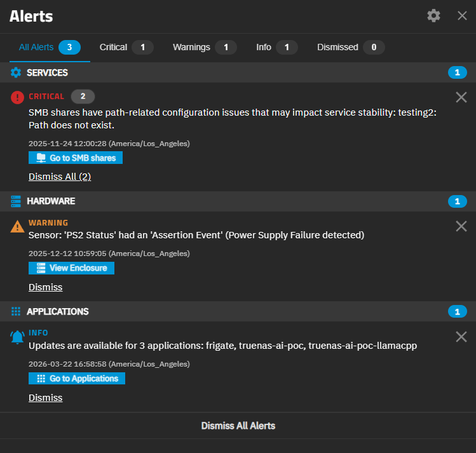Click the Dismiss All (2) link
This screenshot has width=476, height=453.
pyautogui.click(x=60, y=177)
